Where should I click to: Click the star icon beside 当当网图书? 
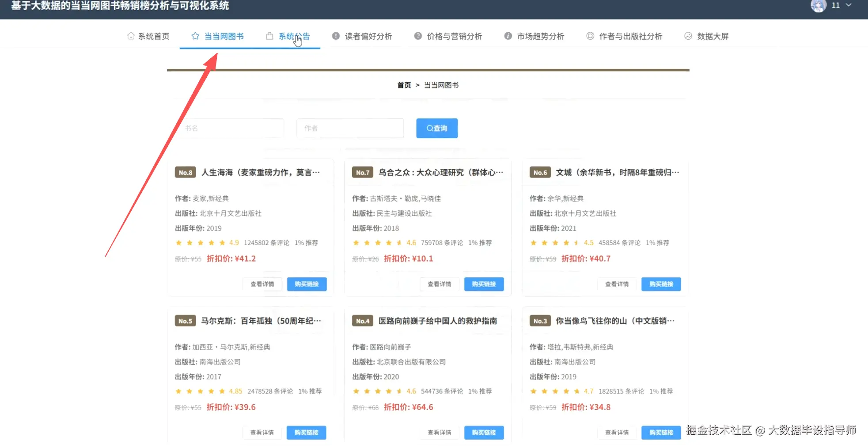[195, 36]
